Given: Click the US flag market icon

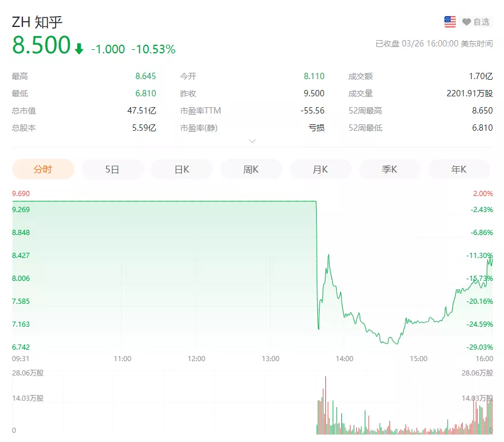Looking at the screenshot, I should tap(450, 22).
